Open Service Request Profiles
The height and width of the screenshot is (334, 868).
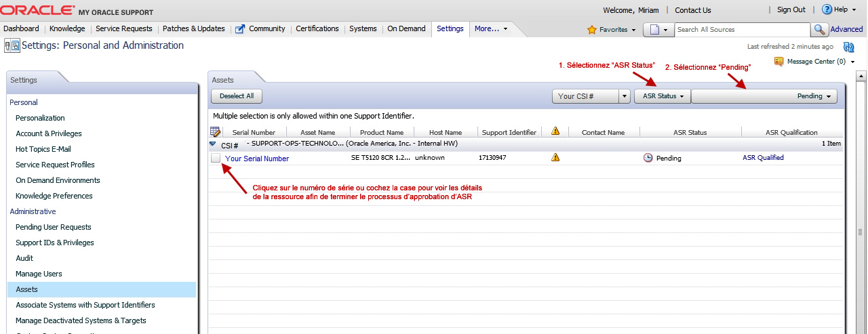[x=55, y=165]
